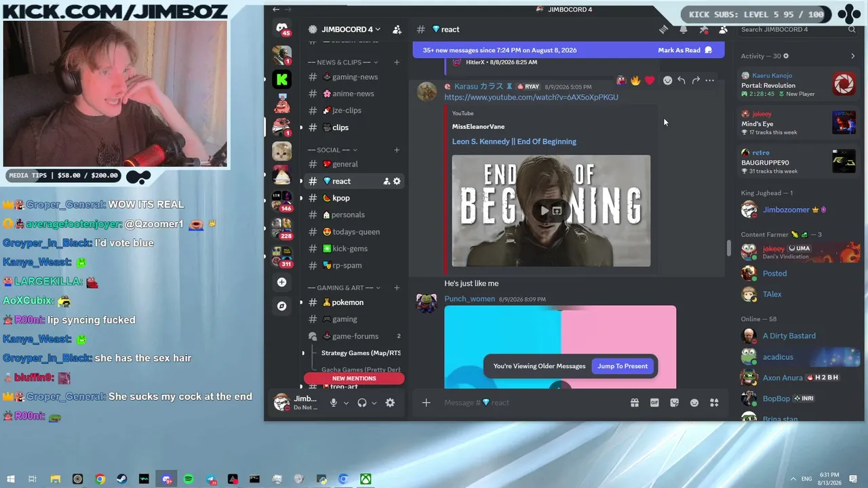Open microphone input options arrow

click(x=346, y=403)
